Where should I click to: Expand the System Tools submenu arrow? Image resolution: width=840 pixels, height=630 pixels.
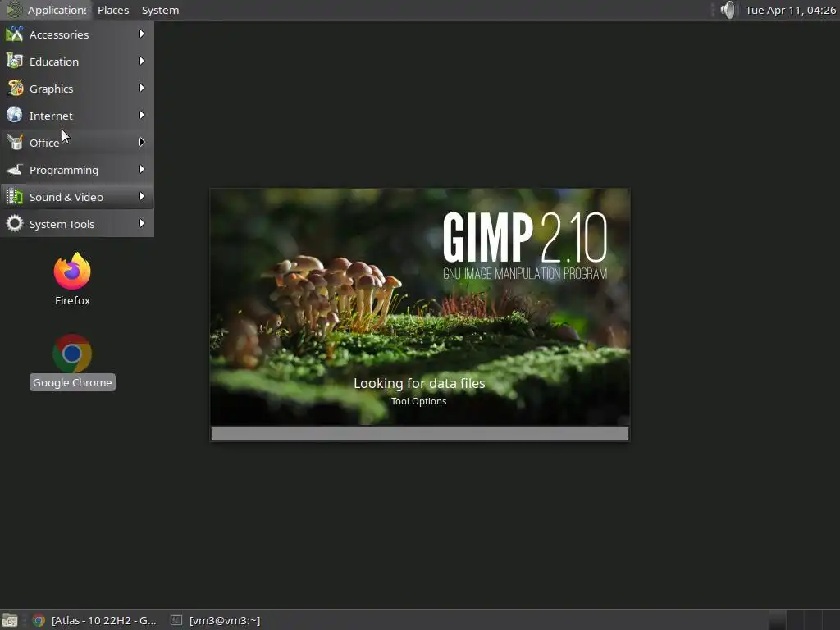(x=142, y=223)
